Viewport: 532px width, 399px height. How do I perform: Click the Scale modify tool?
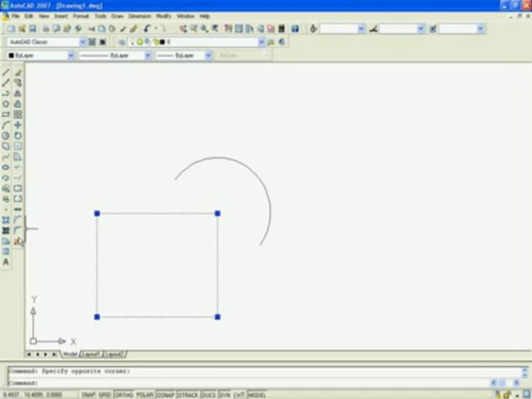click(x=18, y=146)
